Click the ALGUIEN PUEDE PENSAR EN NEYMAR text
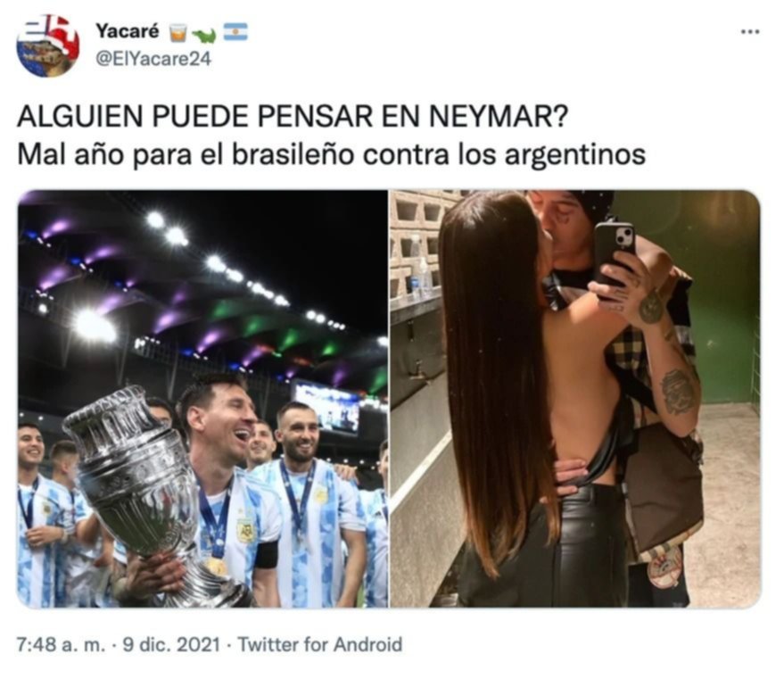 [x=293, y=117]
